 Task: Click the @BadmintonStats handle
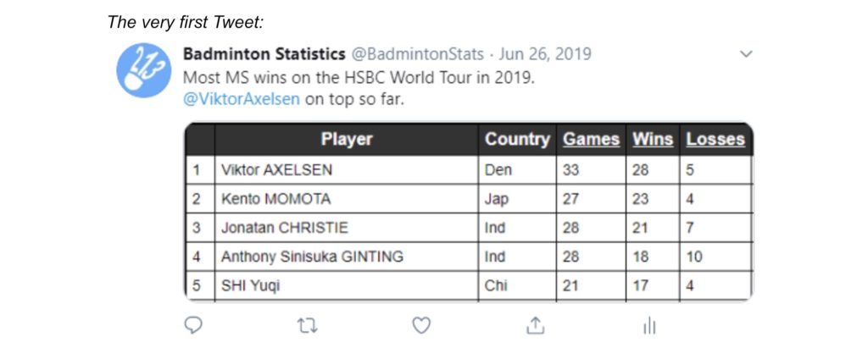[x=418, y=54]
